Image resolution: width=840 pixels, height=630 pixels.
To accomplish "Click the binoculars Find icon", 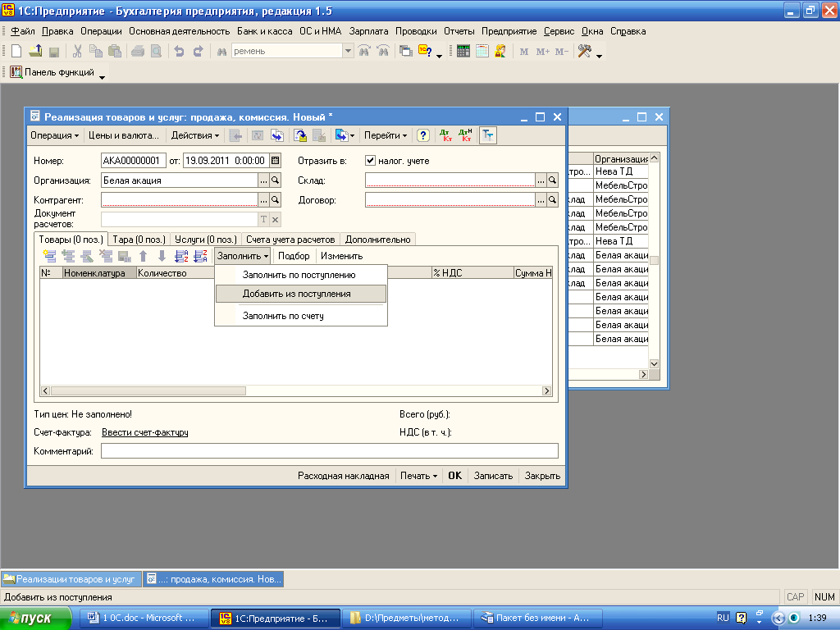I will pyautogui.click(x=221, y=52).
